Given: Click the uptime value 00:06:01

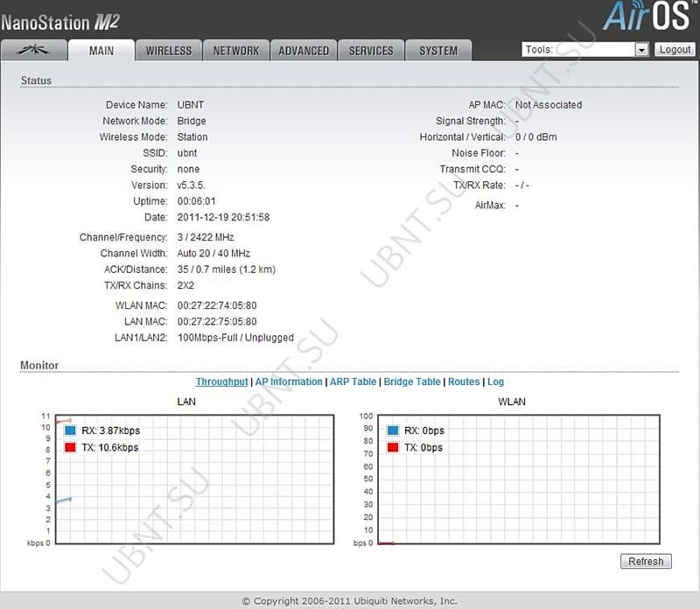Looking at the screenshot, I should pos(196,201).
